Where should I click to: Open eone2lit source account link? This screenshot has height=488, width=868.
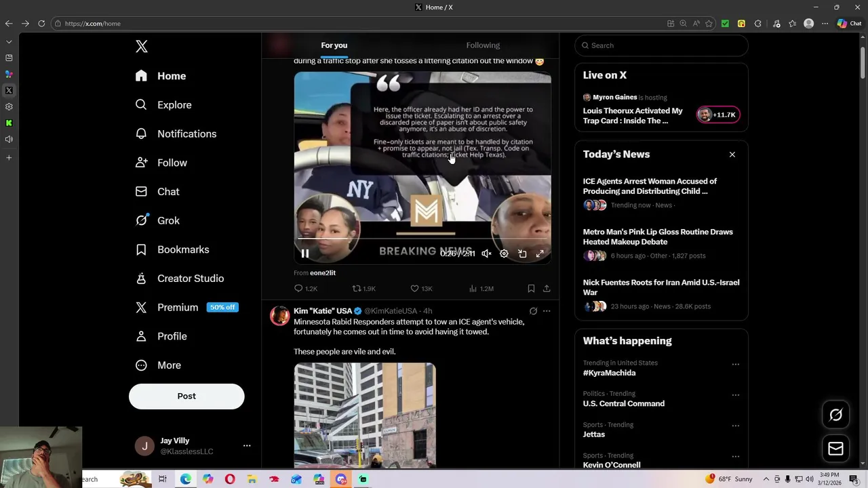pyautogui.click(x=323, y=273)
